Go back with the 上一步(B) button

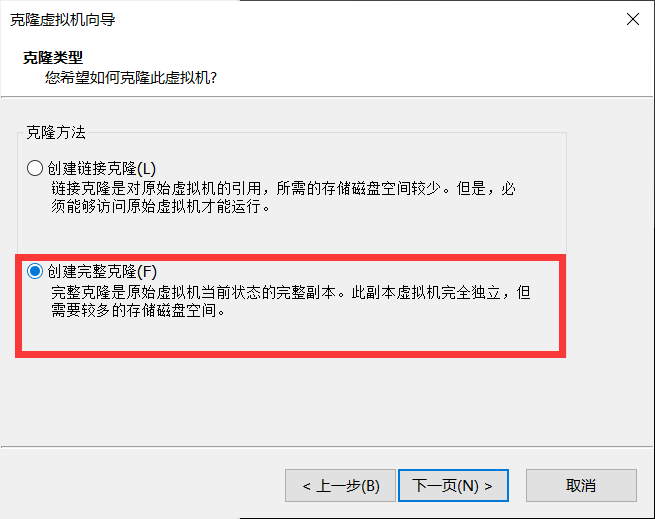[340, 486]
